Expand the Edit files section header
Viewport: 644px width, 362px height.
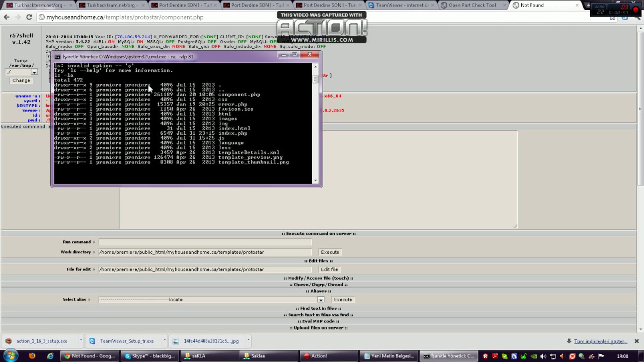319,261
